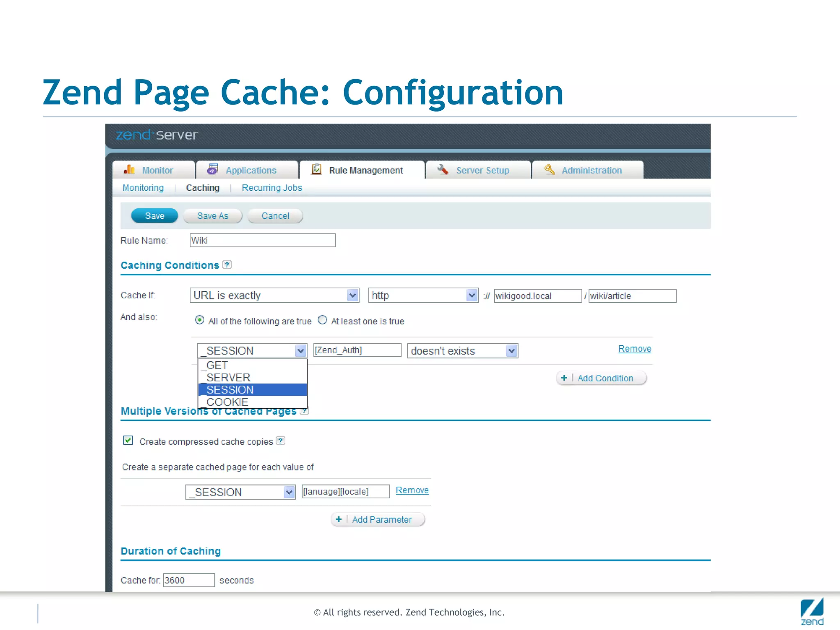Click the Add Condition button

(601, 378)
